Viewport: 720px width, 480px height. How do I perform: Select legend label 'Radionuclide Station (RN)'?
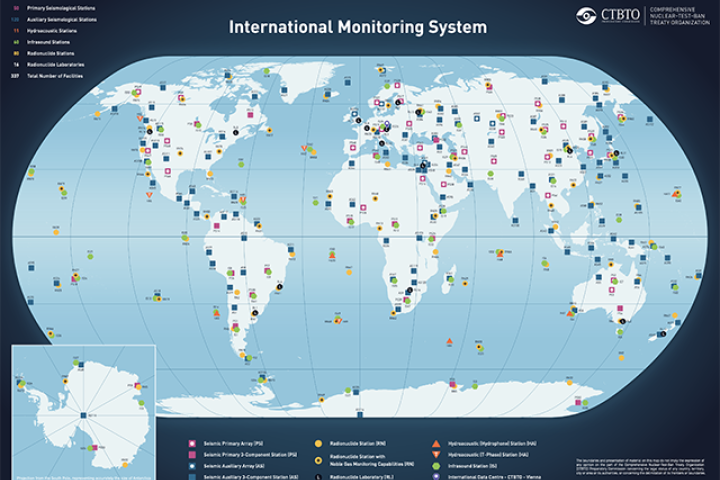(358, 444)
